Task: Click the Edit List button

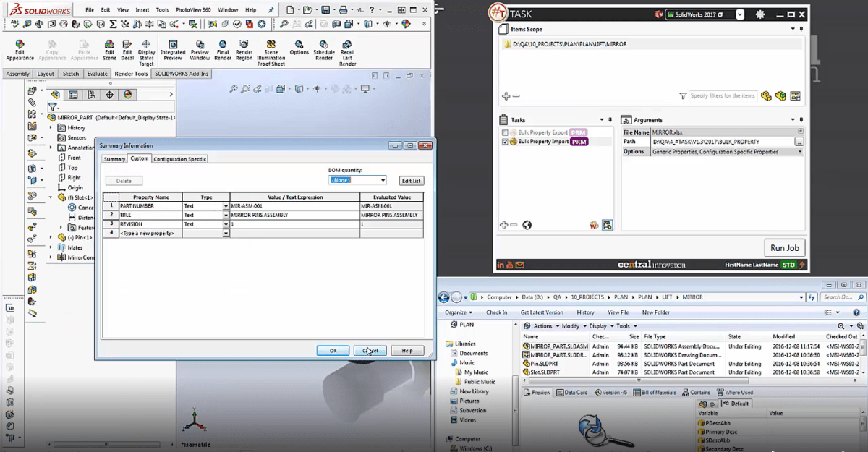Action: (411, 181)
